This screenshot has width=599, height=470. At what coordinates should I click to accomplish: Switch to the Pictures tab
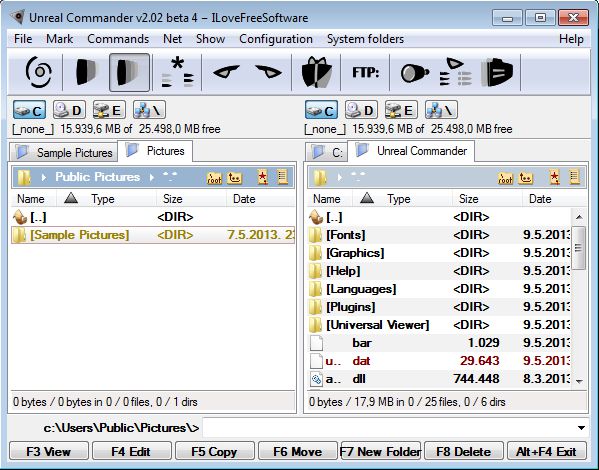point(155,151)
